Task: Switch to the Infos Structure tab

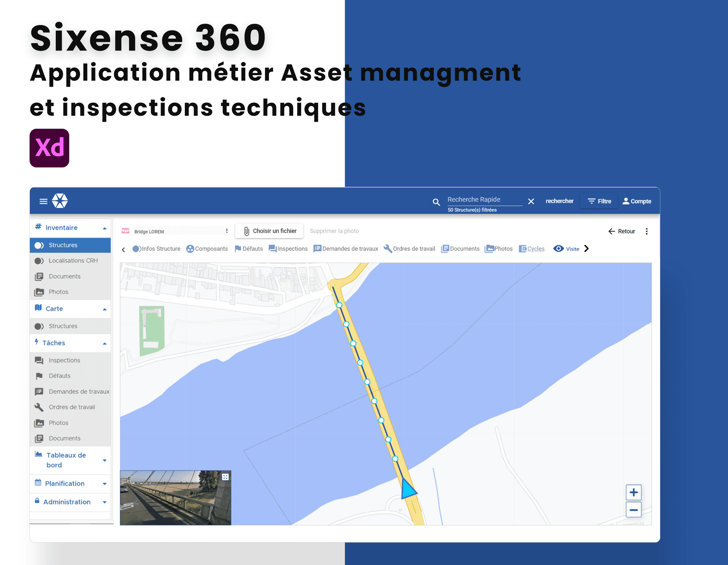Action: (156, 249)
